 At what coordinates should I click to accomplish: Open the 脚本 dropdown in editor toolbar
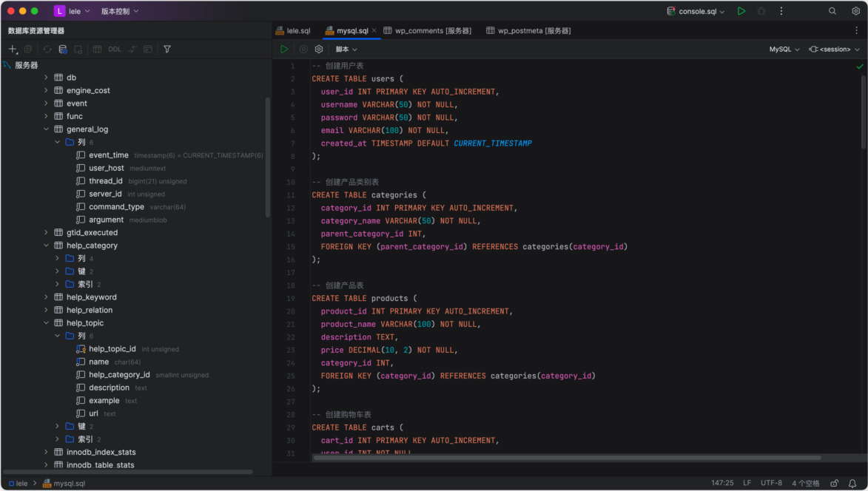346,50
